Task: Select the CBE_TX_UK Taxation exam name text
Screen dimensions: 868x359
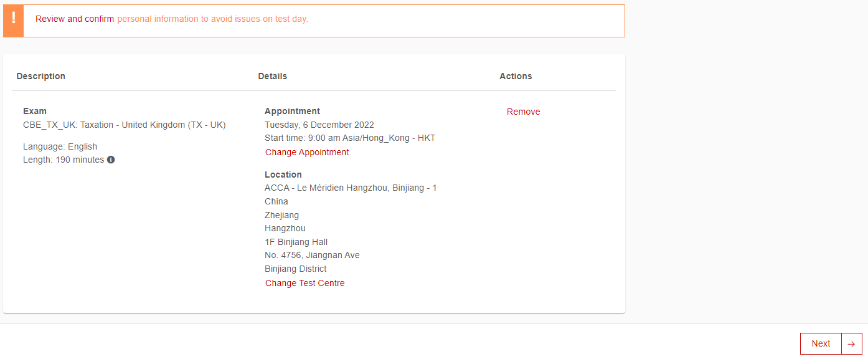Action: 124,125
